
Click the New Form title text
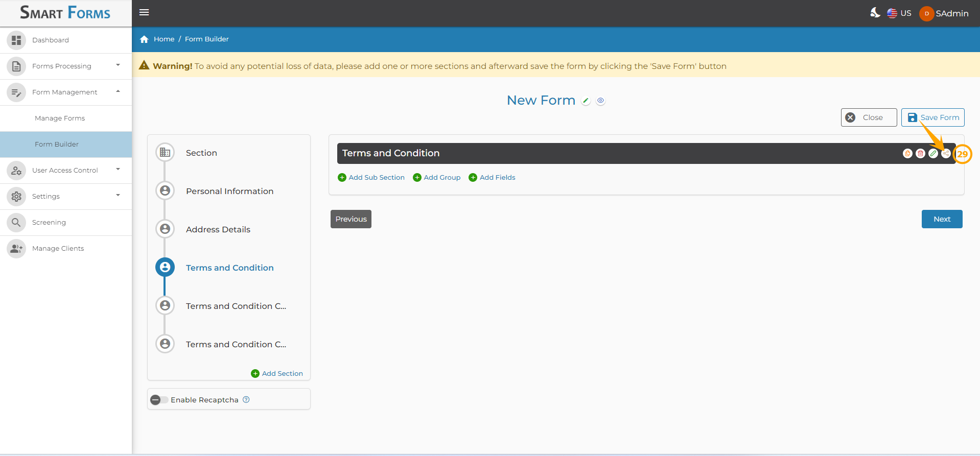click(541, 101)
